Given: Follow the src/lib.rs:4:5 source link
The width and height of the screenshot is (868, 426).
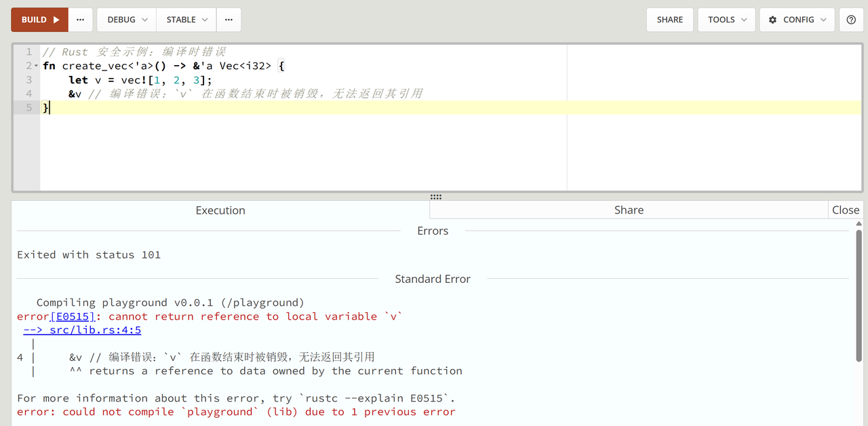Looking at the screenshot, I should coord(82,330).
